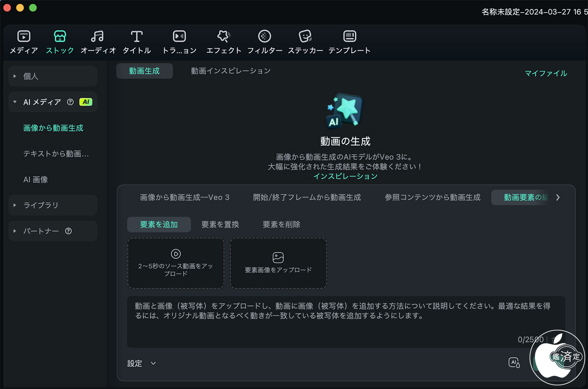This screenshot has width=588, height=389.
Task: Switch to 動画インスピレーション tab
Action: pyautogui.click(x=231, y=71)
